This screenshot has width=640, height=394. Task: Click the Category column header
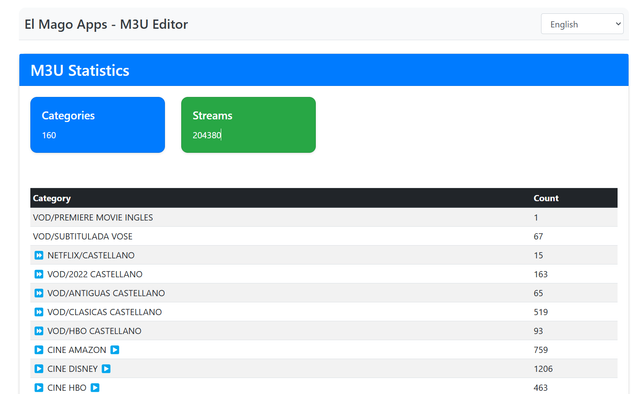point(52,198)
